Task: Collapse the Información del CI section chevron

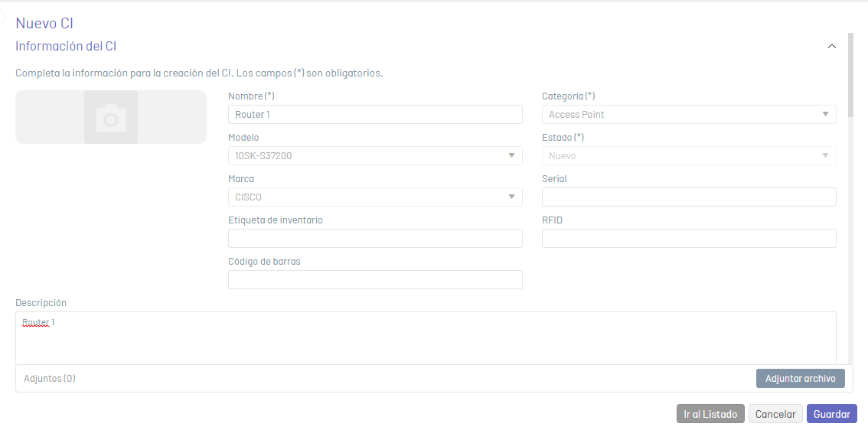Action: pos(831,47)
